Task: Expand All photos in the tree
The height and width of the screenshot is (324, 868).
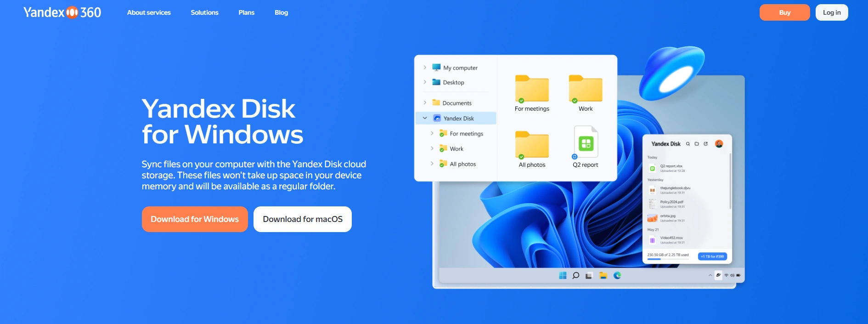Action: click(432, 164)
